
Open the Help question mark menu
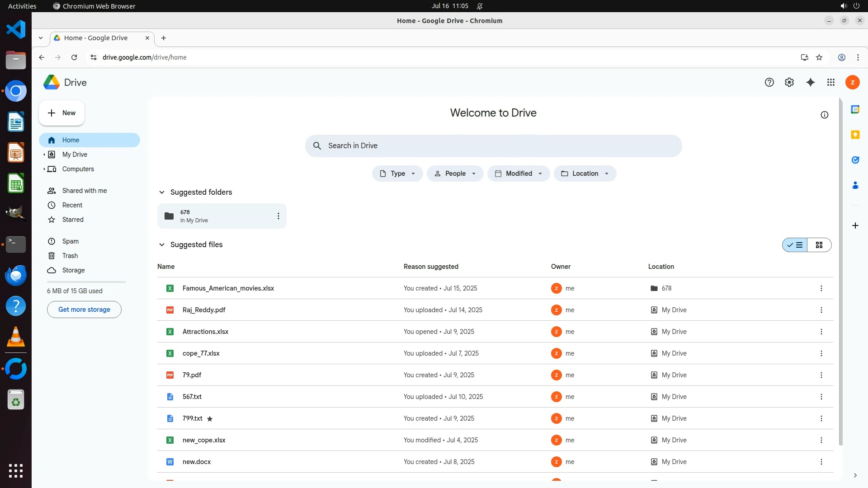[769, 82]
